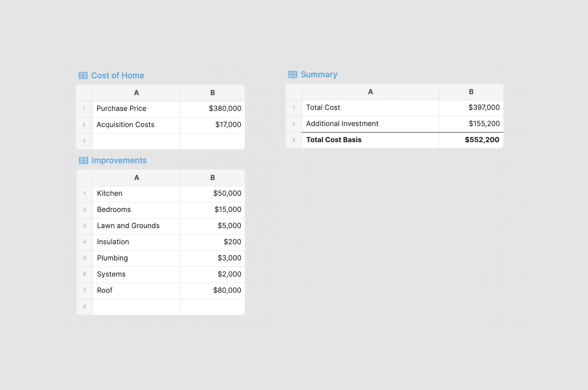Click the Improvements table icon
This screenshot has width=588, height=390.
point(83,161)
